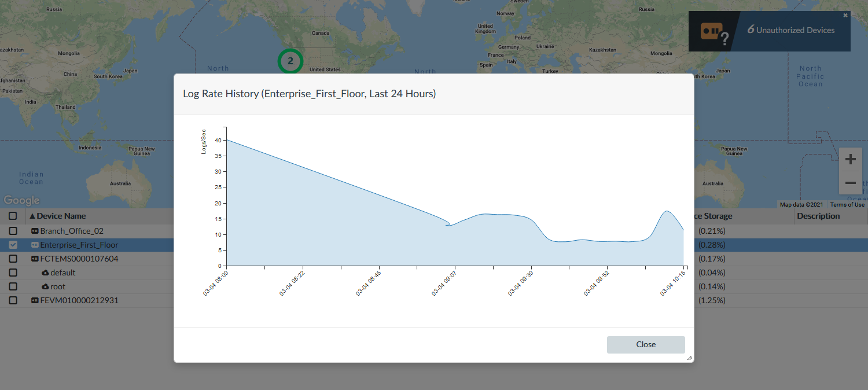868x390 pixels.
Task: Toggle the select-all checkbox in table header
Action: [x=13, y=216]
